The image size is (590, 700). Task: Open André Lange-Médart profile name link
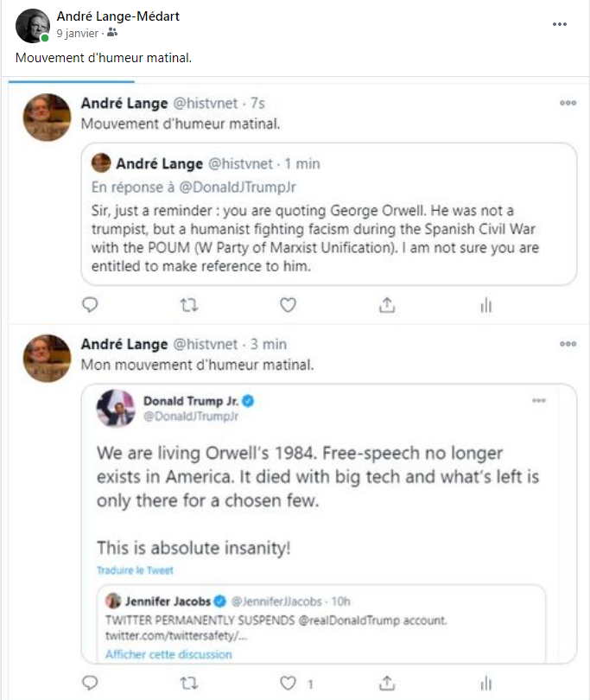[x=117, y=16]
